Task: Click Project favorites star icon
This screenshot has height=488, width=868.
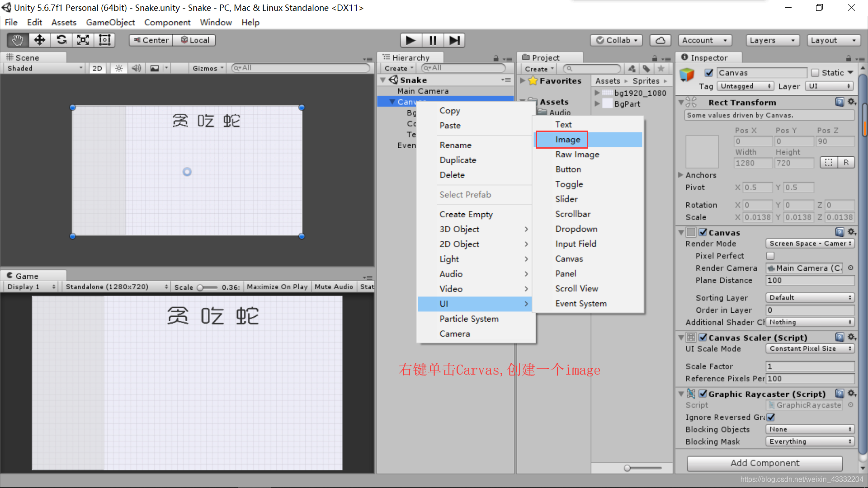Action: [661, 69]
